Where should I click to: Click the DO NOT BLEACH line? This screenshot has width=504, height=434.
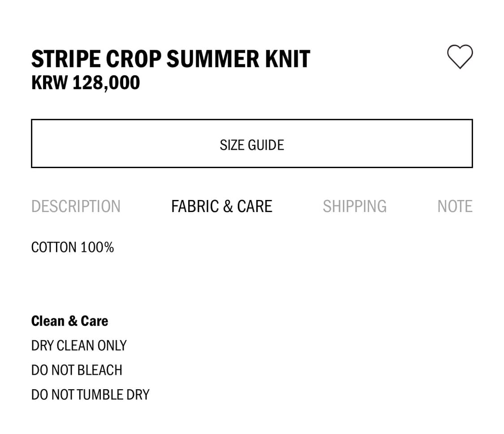point(77,370)
